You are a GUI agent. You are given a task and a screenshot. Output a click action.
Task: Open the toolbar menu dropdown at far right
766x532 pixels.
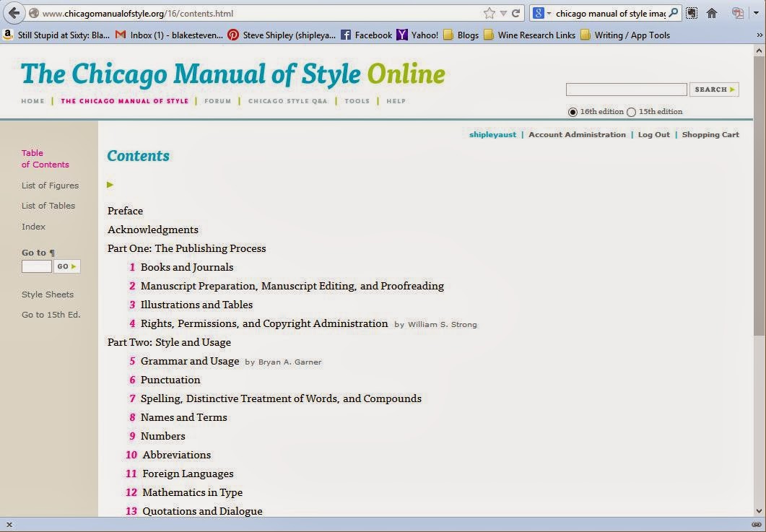[757, 13]
